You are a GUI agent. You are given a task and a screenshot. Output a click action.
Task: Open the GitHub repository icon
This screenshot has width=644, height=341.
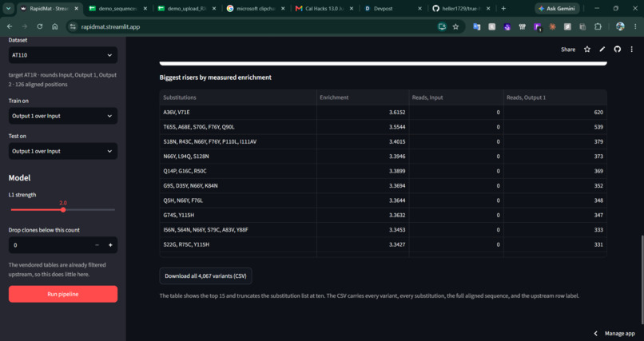point(618,50)
